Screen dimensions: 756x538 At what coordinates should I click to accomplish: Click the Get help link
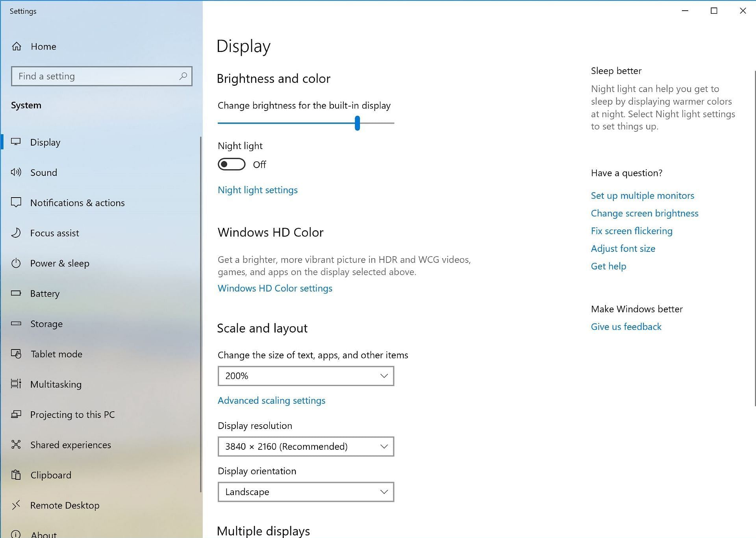[608, 266]
